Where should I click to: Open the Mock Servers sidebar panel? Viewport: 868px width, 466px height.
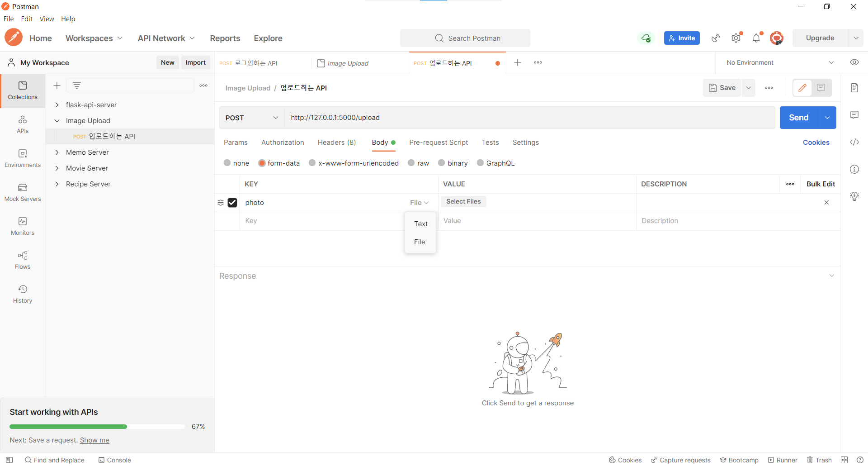(23, 192)
